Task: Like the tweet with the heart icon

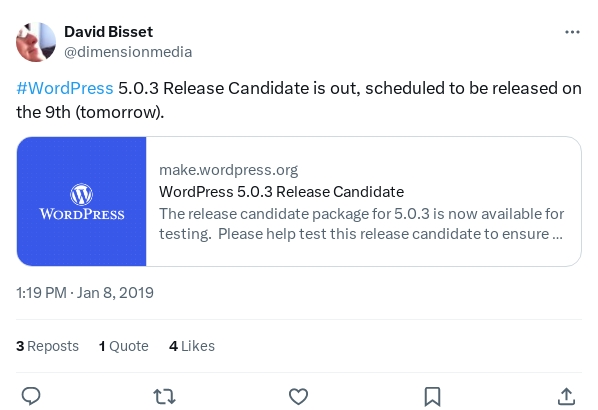Action: pyautogui.click(x=298, y=397)
